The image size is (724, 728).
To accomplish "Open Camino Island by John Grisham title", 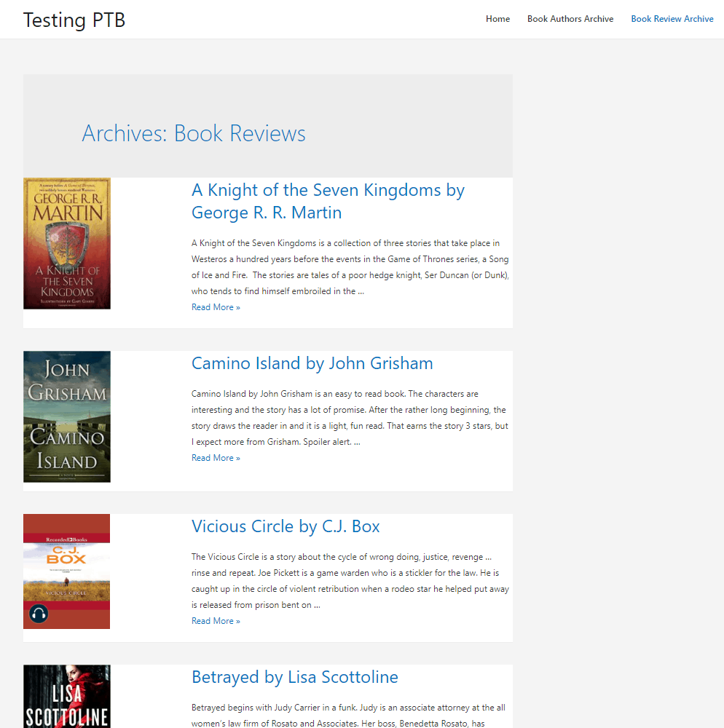I will click(x=312, y=363).
